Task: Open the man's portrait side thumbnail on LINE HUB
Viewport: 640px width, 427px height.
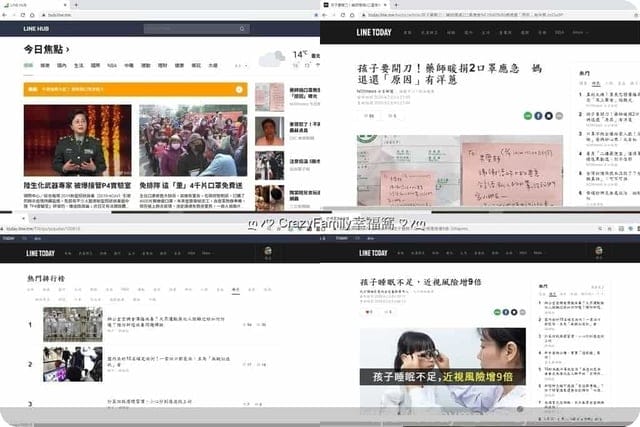Action: [269, 131]
